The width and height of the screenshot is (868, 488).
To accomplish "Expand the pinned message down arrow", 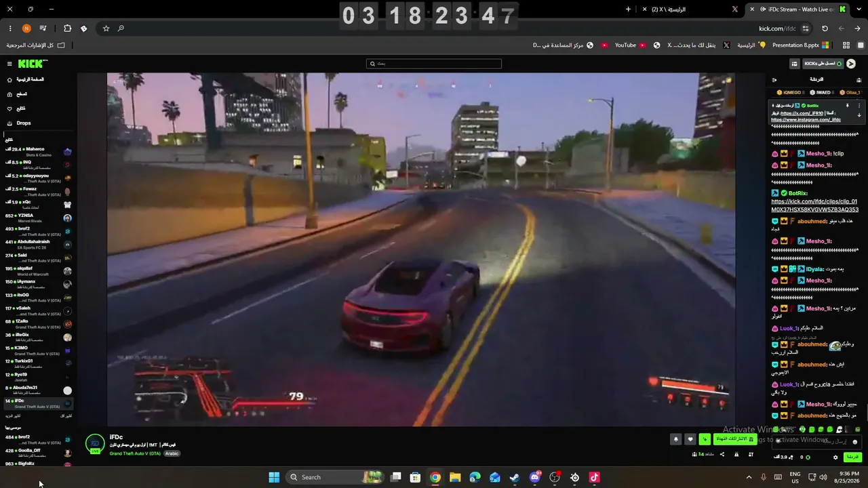I will click(x=859, y=115).
